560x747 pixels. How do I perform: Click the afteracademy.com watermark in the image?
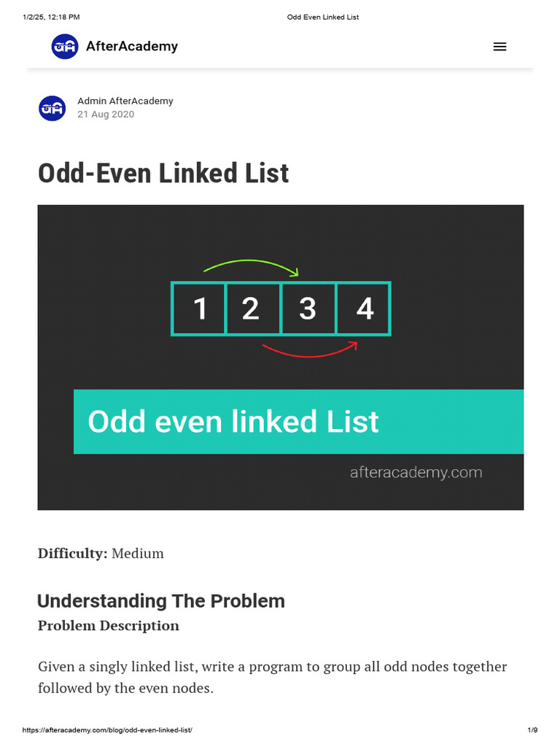(416, 473)
